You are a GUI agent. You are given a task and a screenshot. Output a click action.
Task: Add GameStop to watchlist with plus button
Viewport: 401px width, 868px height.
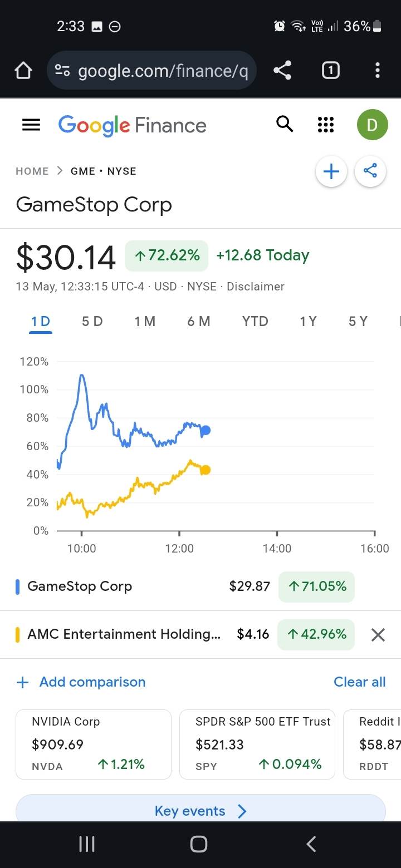pos(331,171)
